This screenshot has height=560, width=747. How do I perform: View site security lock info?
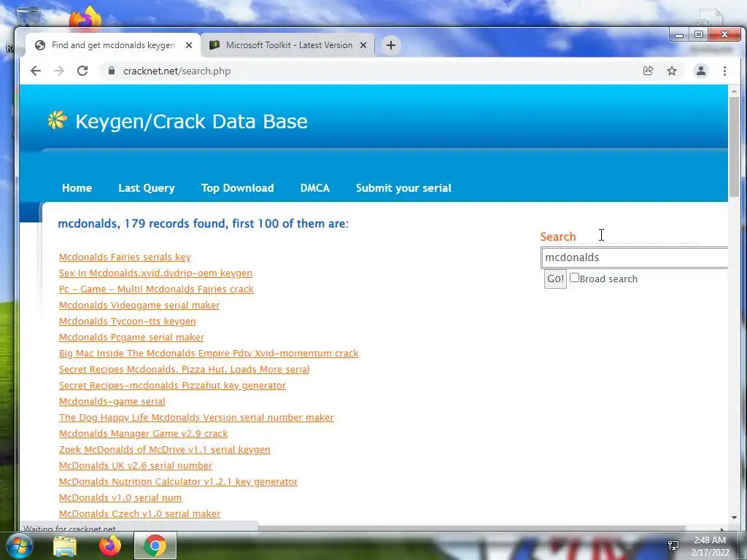112,71
